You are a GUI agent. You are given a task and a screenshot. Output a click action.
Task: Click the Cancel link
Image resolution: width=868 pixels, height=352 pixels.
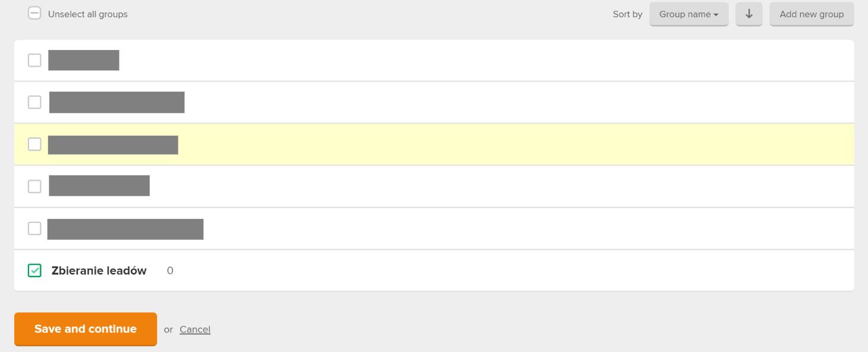pyautogui.click(x=195, y=329)
